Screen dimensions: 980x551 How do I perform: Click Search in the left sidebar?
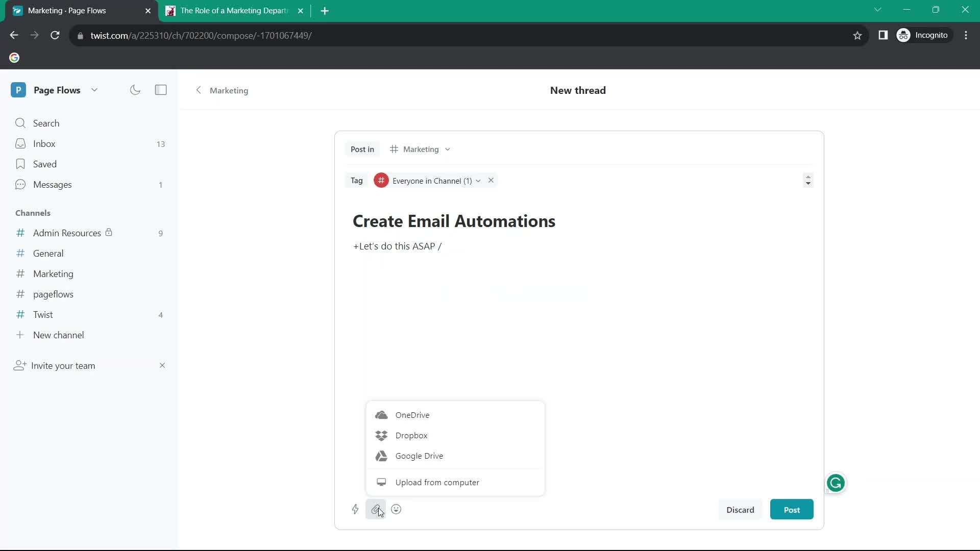[46, 123]
